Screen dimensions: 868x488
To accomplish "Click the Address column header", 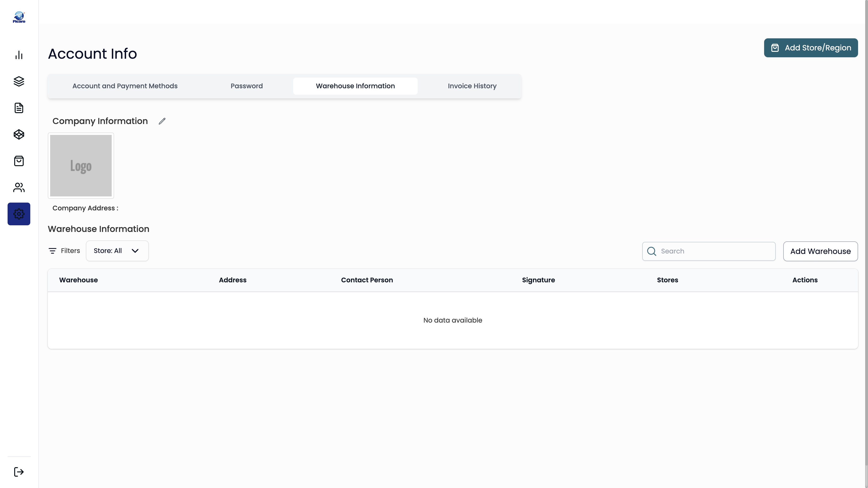I will (232, 280).
